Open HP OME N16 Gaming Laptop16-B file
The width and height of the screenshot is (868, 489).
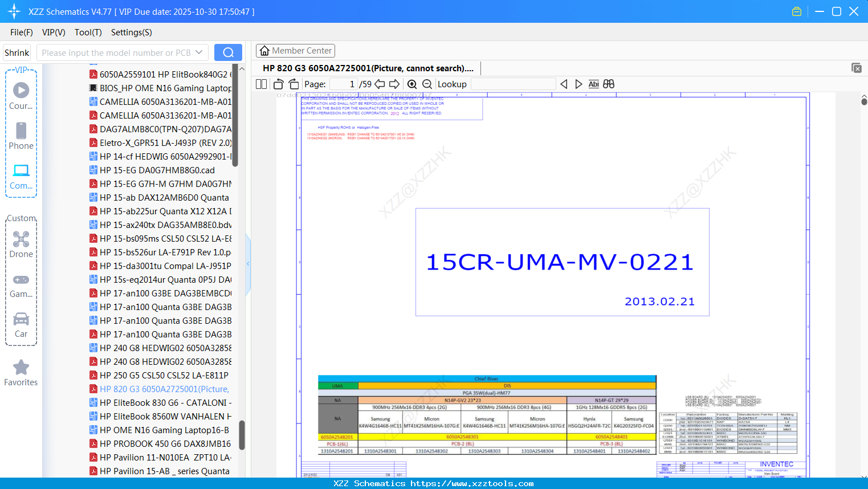point(160,430)
